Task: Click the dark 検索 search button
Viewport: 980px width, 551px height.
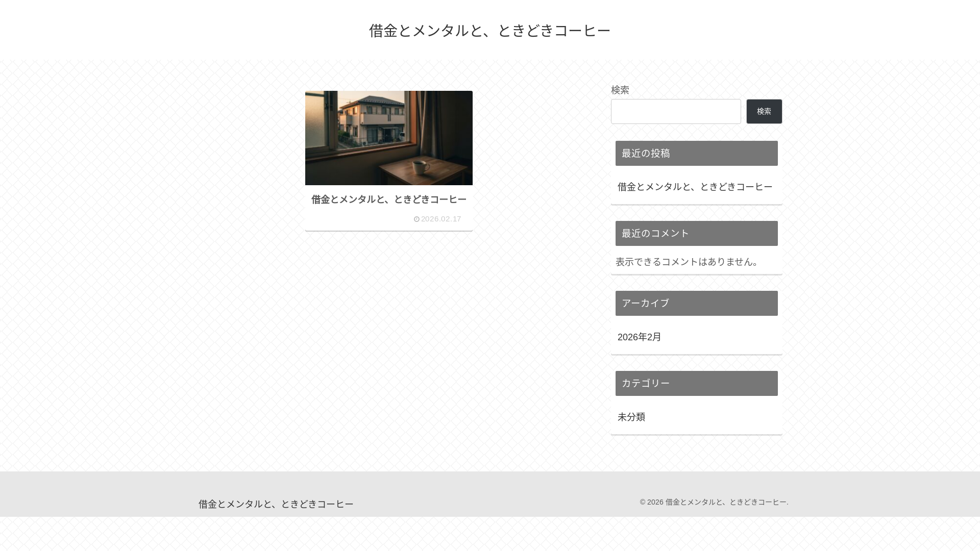Action: [764, 111]
